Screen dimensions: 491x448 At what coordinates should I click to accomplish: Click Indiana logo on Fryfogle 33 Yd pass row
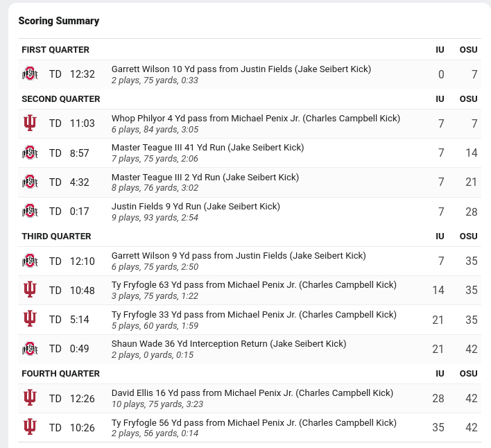pyautogui.click(x=30, y=319)
